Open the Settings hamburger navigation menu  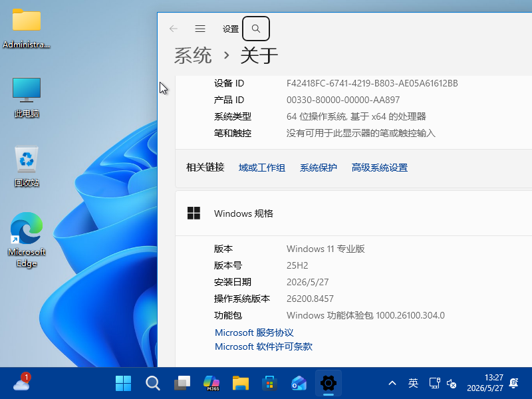coord(200,29)
